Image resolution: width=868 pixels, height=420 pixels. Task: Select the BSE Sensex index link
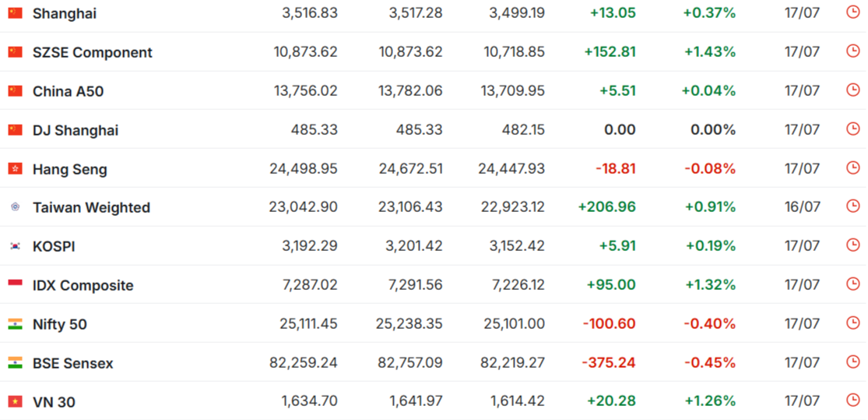tap(73, 363)
